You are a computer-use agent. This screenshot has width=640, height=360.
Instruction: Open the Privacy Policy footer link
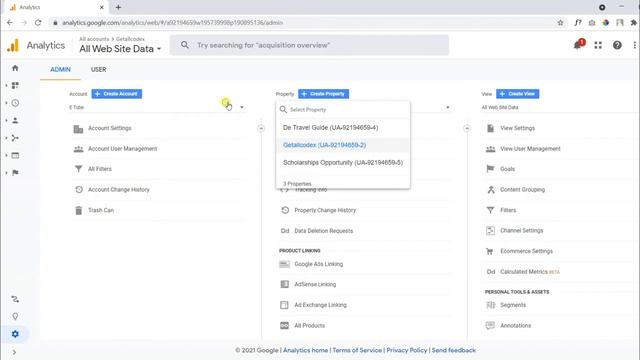(x=407, y=350)
